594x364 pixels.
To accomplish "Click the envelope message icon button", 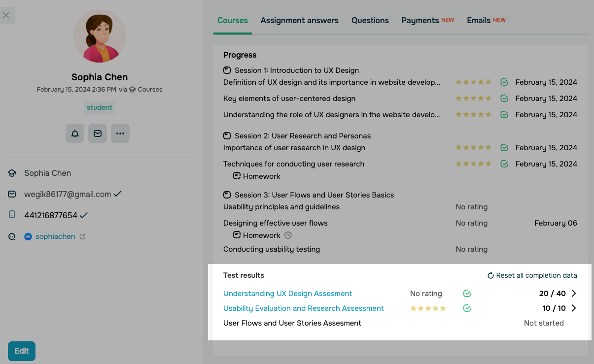I will tap(98, 133).
